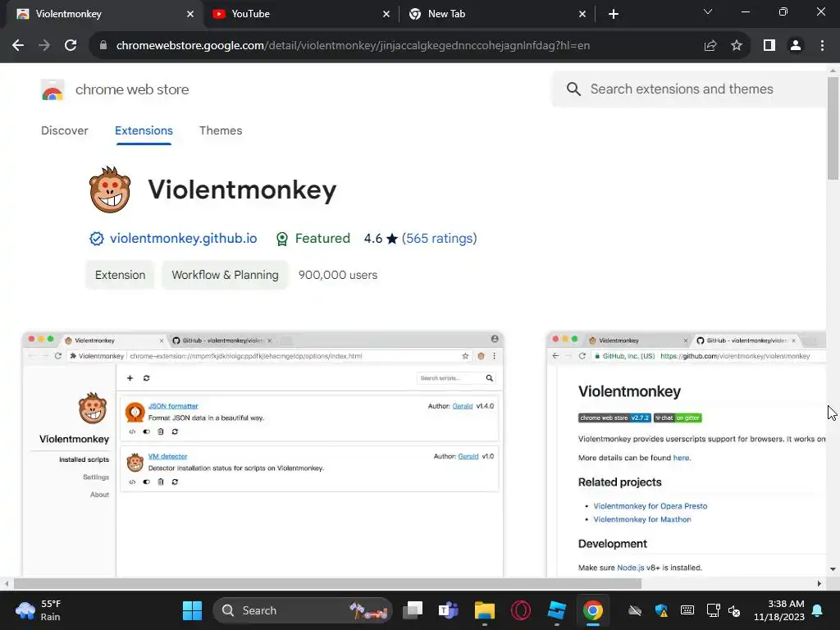Click the vertical scrollbar thumb
The width and height of the screenshot is (840, 630).
pyautogui.click(x=833, y=128)
